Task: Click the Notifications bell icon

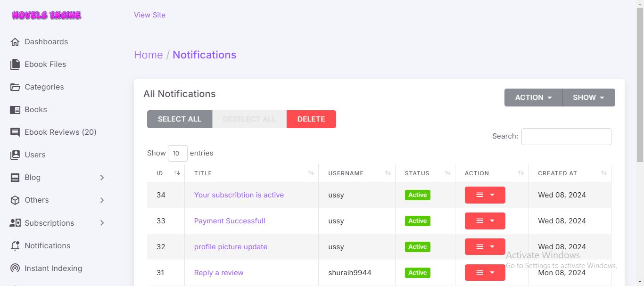Action: (15, 246)
